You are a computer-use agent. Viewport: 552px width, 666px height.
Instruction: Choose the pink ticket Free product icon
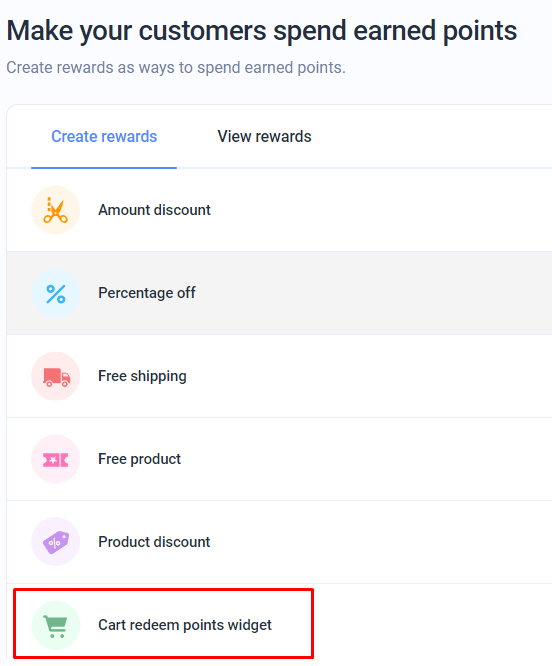(x=56, y=460)
